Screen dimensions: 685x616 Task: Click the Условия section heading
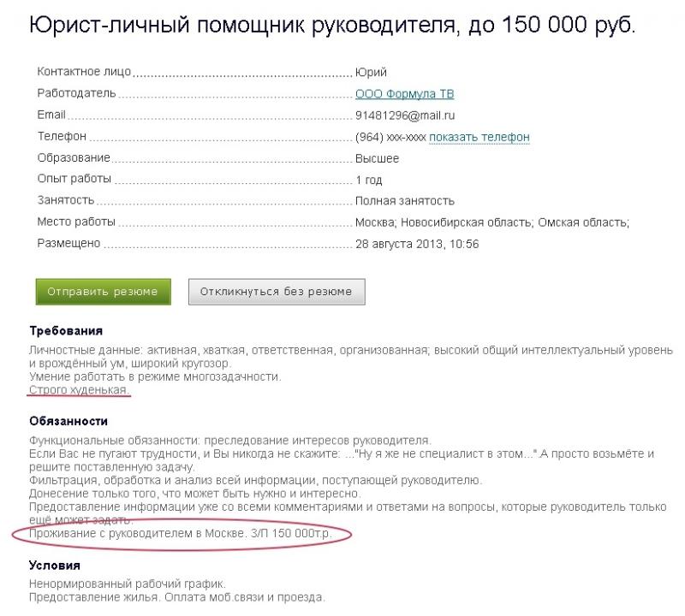55,565
